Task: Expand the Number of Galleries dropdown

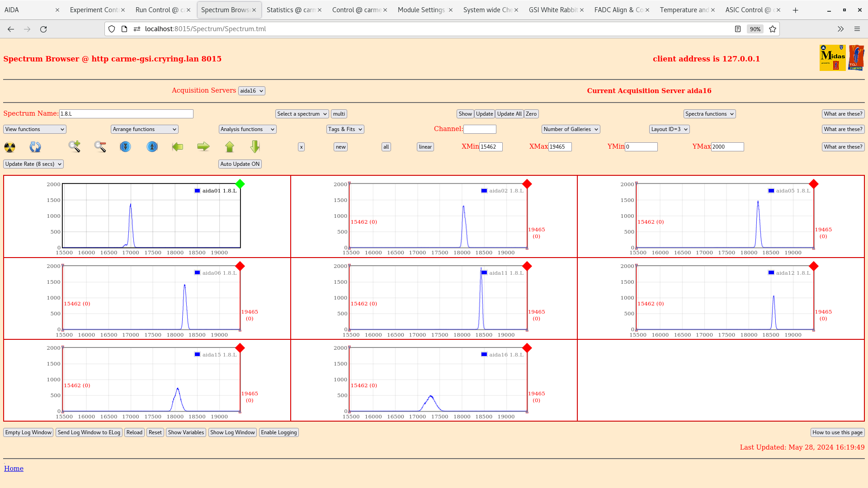Action: coord(571,129)
